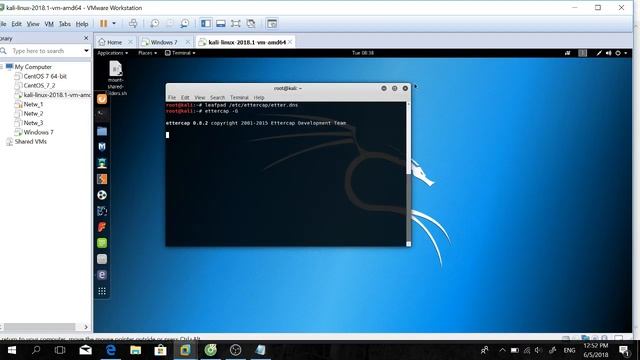Open the power options arrow beside pause button
This screenshot has height=360, width=640.
pos(114,23)
